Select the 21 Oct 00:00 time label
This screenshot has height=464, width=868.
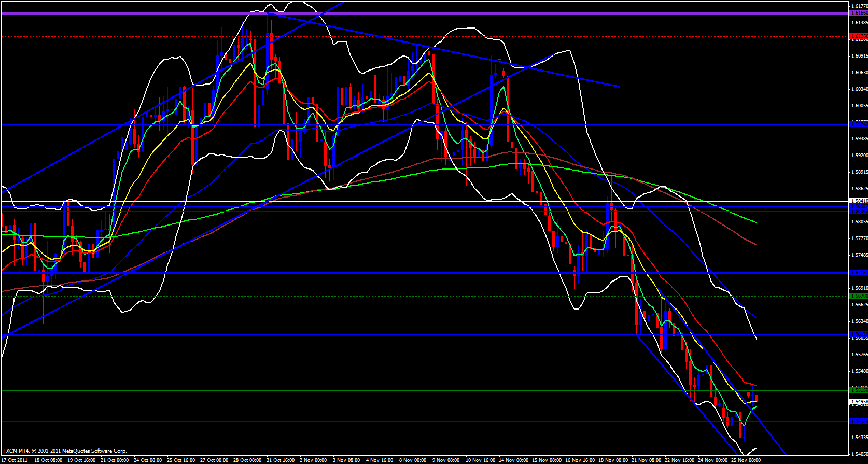coord(115,460)
